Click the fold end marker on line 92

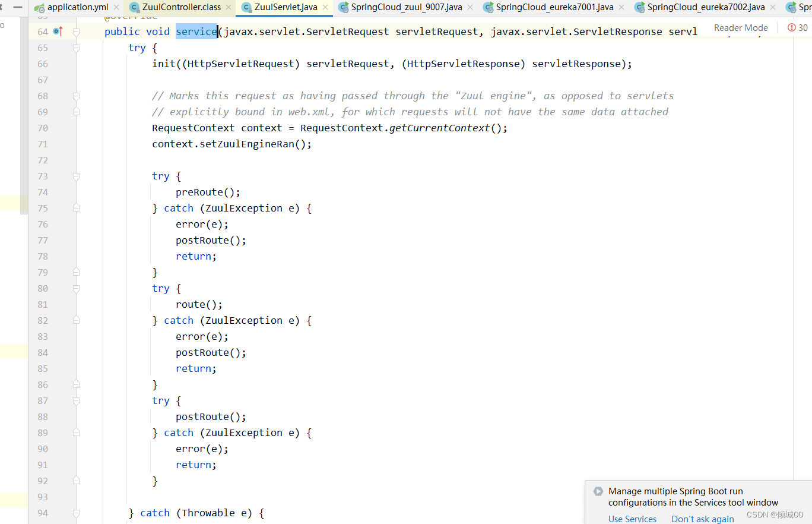click(x=76, y=481)
